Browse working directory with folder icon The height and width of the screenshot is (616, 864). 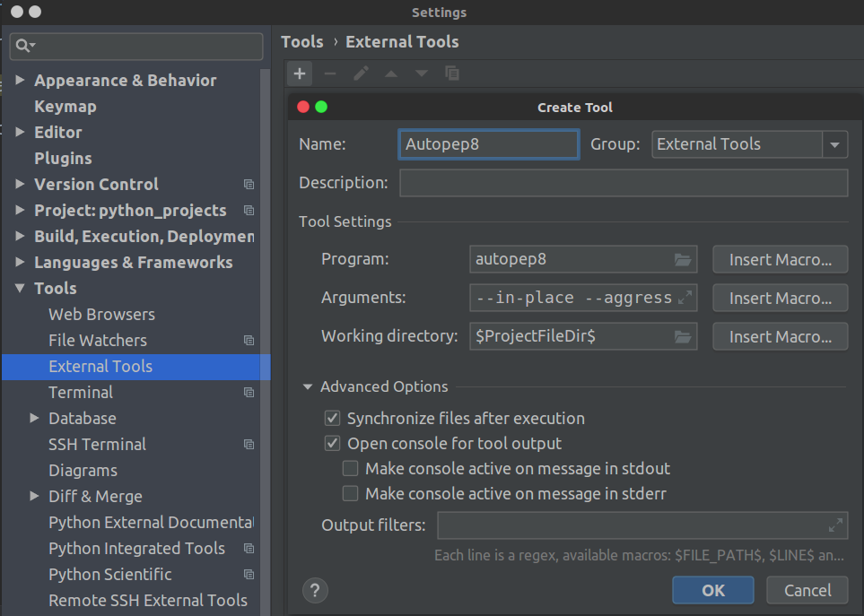click(x=683, y=336)
